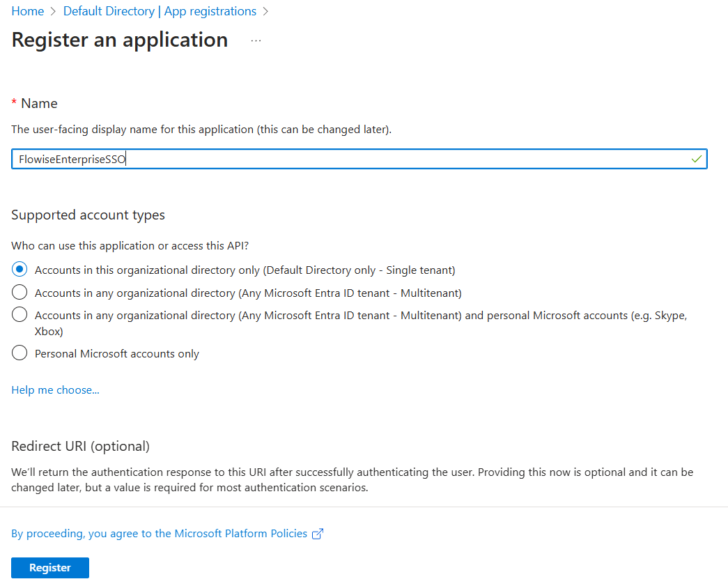The width and height of the screenshot is (728, 586).
Task: Click external link icon beside Platform Policies
Action: (x=318, y=534)
